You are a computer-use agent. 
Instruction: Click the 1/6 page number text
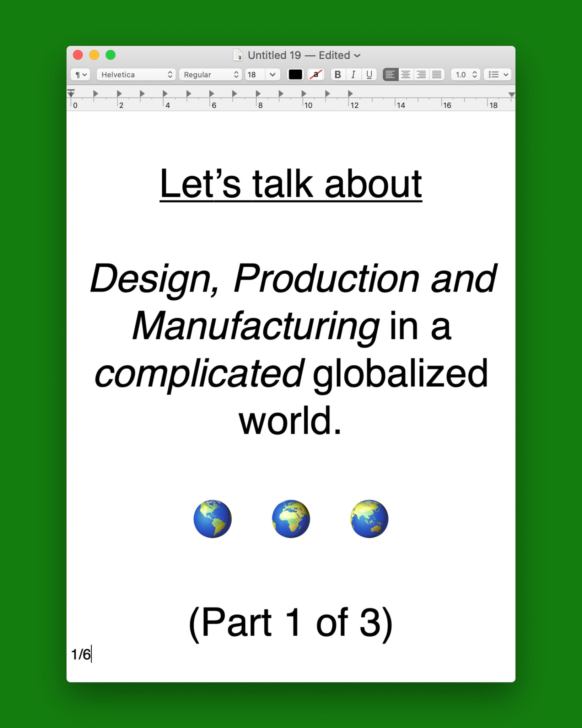click(81, 654)
